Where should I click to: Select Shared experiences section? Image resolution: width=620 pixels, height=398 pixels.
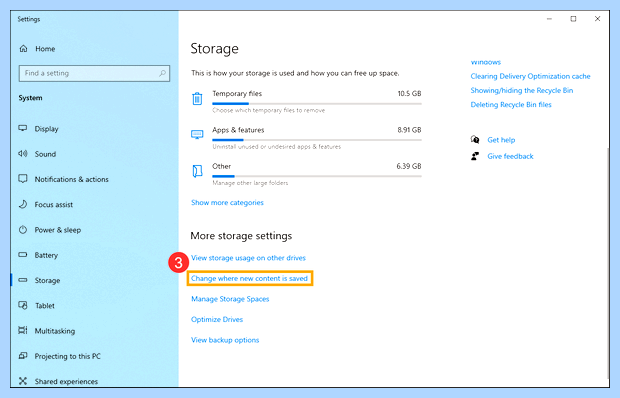coord(66,382)
